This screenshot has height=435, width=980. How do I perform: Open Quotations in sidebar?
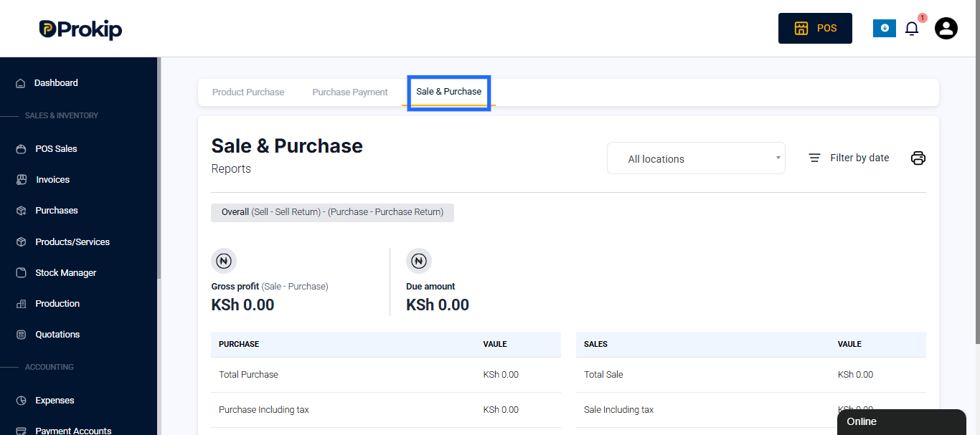57,335
